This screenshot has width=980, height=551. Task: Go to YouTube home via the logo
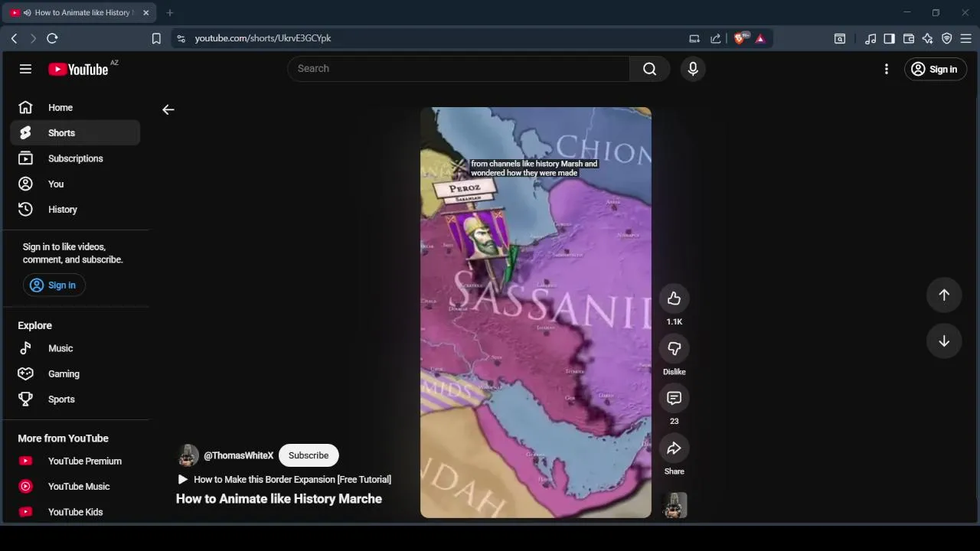(78, 69)
